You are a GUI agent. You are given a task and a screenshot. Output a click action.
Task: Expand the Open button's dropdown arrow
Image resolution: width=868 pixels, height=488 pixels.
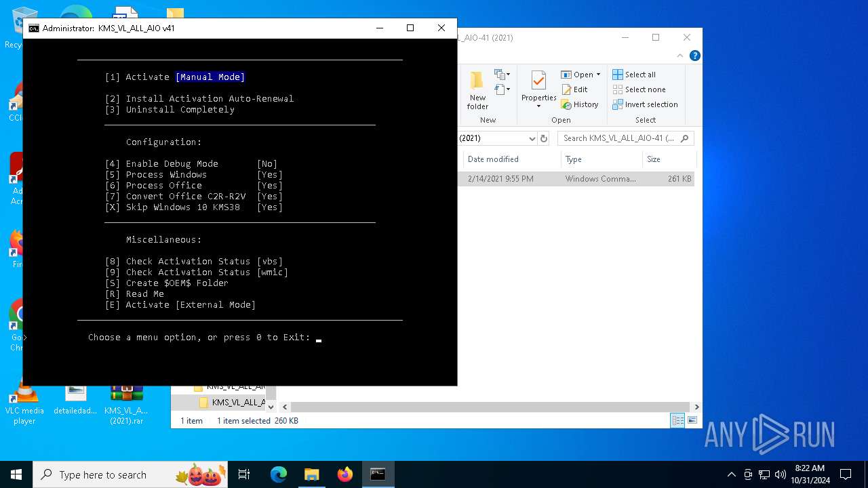pos(598,75)
